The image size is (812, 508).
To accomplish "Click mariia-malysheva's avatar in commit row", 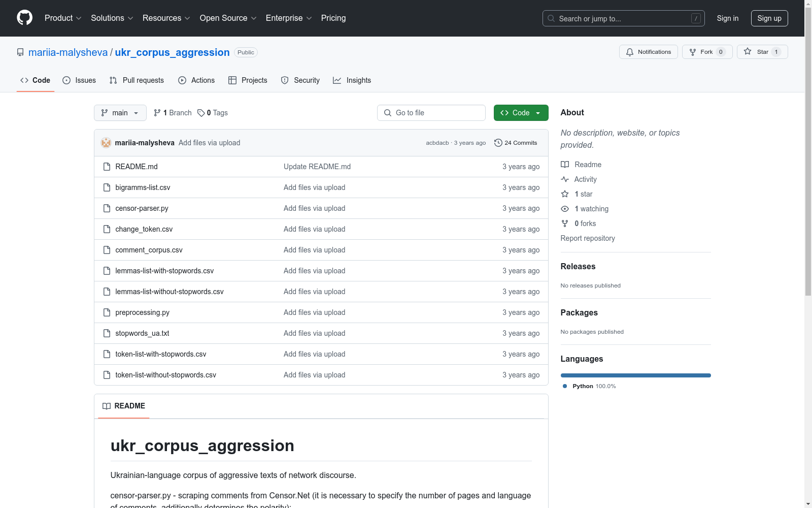I will point(106,143).
